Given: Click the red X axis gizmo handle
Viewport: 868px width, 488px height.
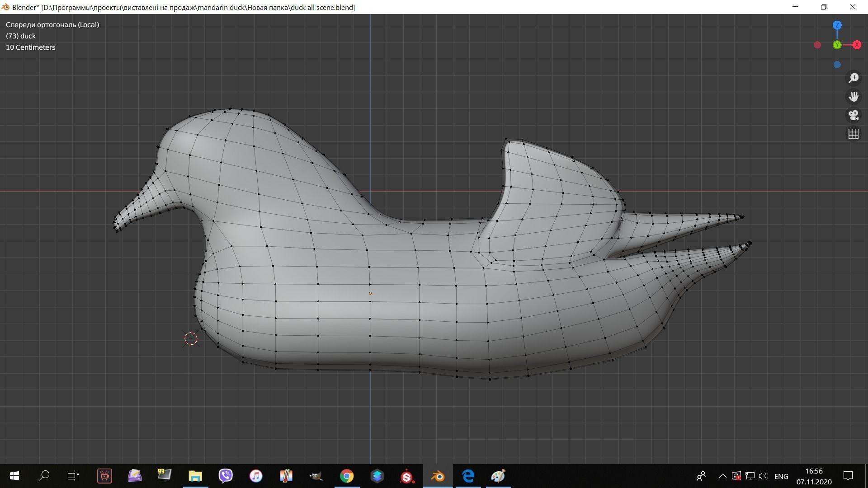Looking at the screenshot, I should pos(857,45).
